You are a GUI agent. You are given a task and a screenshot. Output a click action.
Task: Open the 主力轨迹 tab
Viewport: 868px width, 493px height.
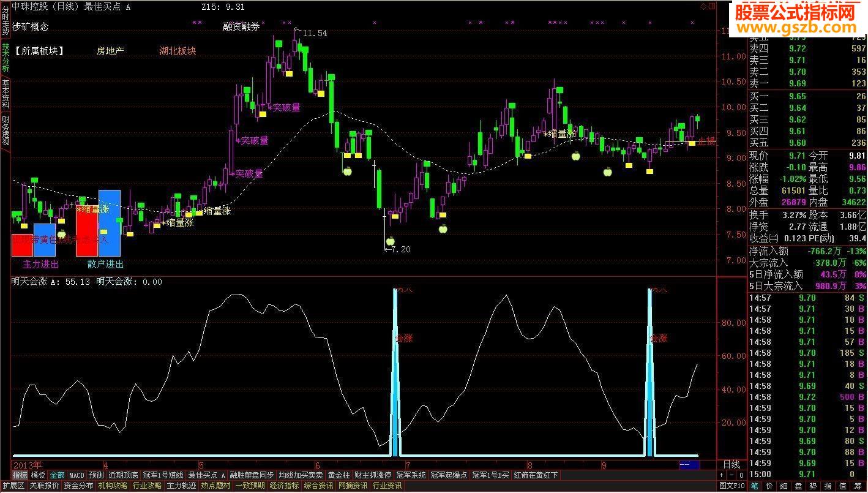(181, 486)
